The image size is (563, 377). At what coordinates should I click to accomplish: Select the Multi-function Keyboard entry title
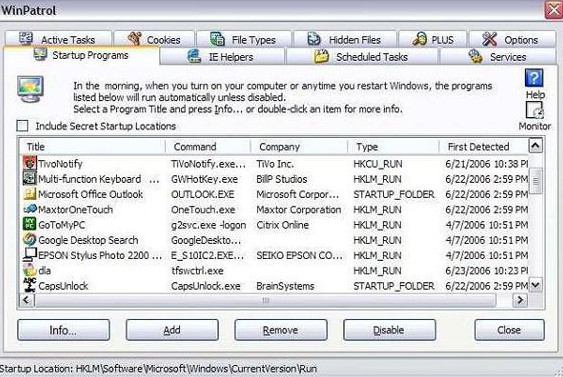click(98, 179)
